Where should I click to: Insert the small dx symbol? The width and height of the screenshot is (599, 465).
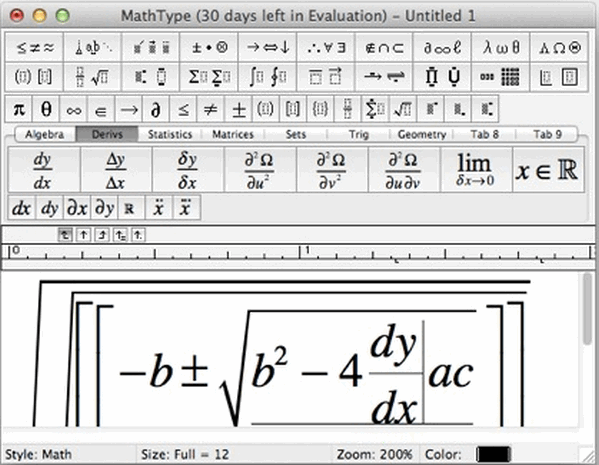(22, 208)
